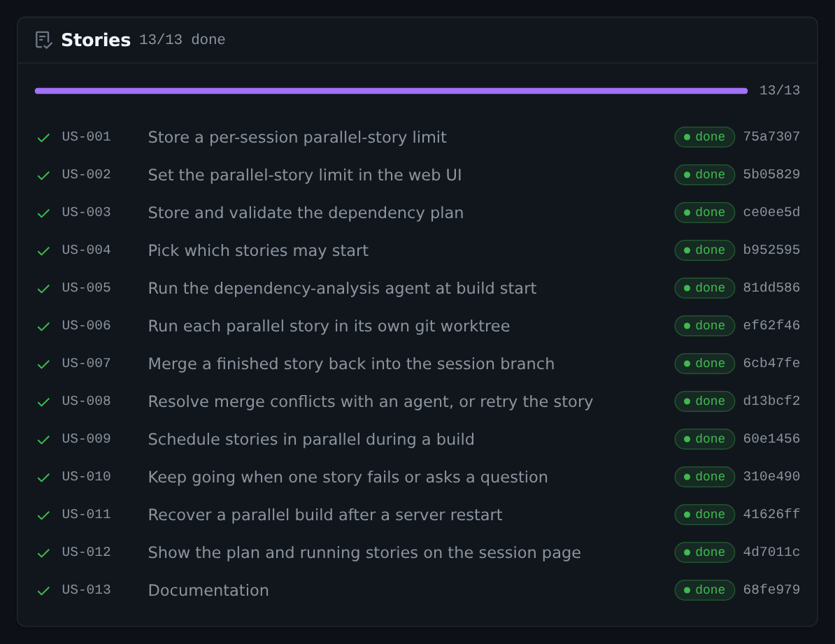
Task: Open commit hash 81dd586
Action: (x=771, y=288)
